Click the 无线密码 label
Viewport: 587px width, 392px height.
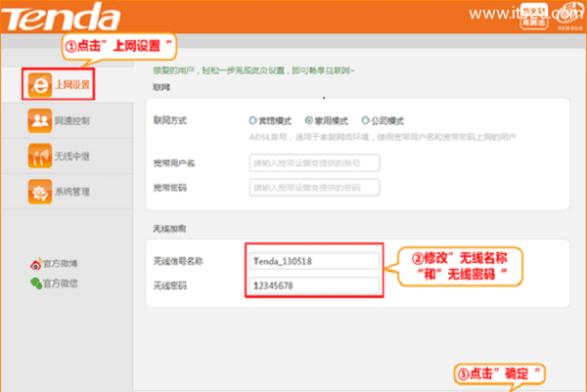point(169,285)
